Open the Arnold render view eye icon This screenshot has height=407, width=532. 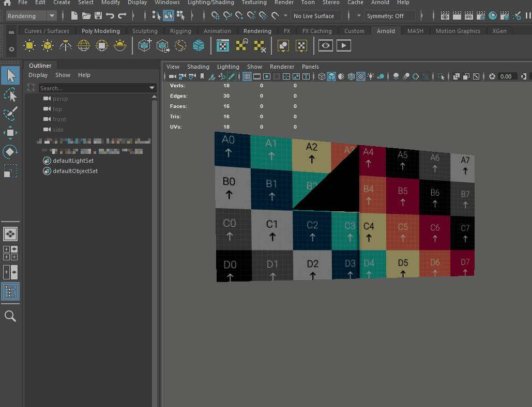(325, 46)
